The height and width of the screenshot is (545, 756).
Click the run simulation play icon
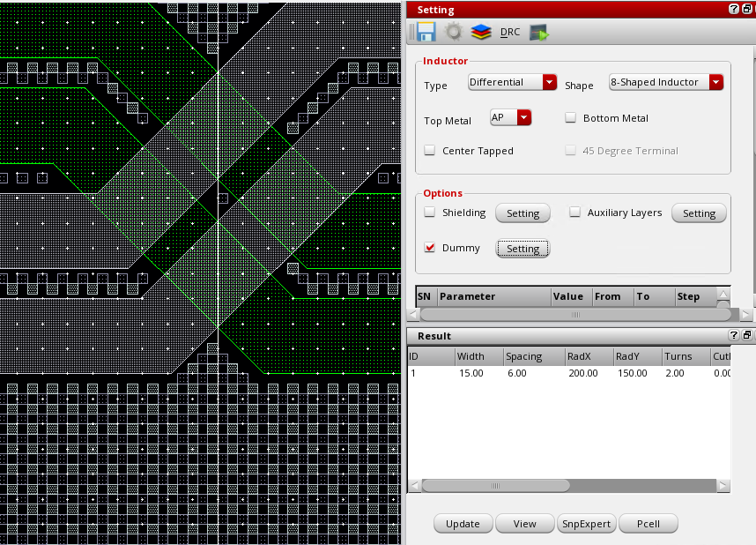[539, 33]
